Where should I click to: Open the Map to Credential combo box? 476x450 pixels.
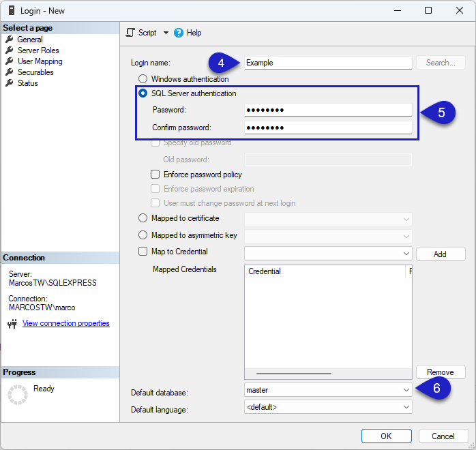point(406,253)
